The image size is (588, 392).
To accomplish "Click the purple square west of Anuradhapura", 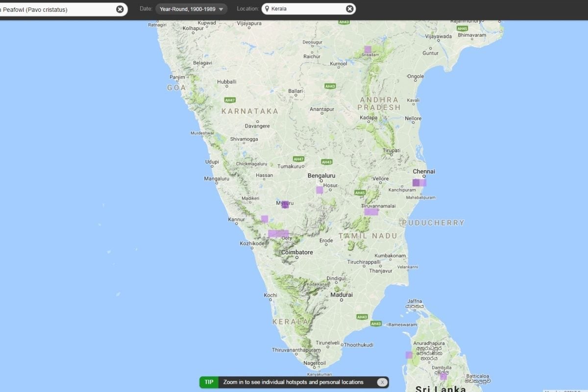I will point(409,355).
